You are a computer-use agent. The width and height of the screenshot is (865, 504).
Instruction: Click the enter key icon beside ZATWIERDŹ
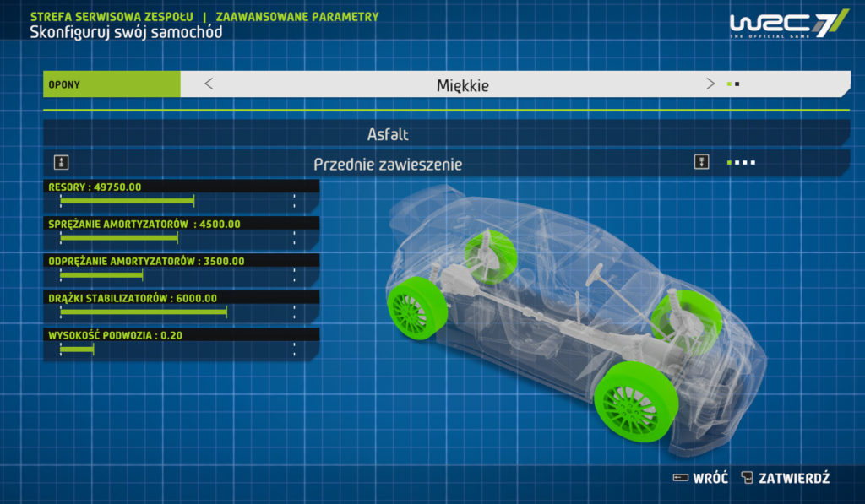click(x=747, y=478)
